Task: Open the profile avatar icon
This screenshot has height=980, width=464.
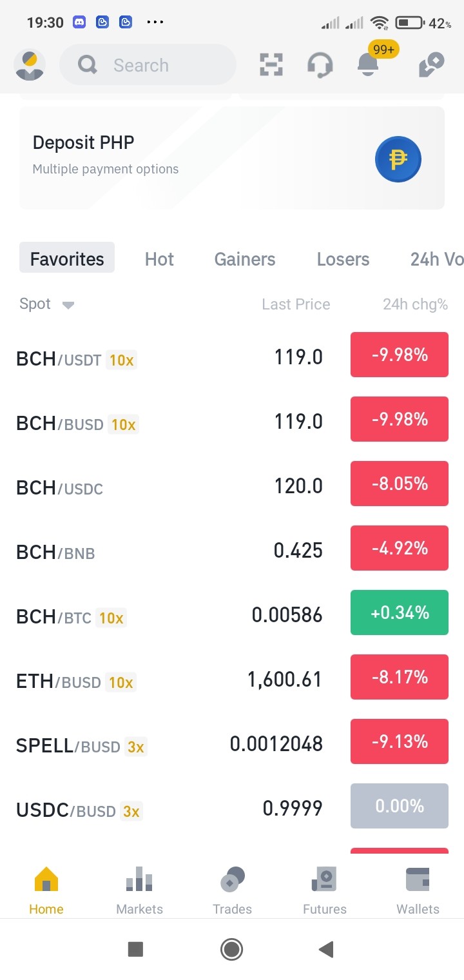Action: pyautogui.click(x=30, y=65)
